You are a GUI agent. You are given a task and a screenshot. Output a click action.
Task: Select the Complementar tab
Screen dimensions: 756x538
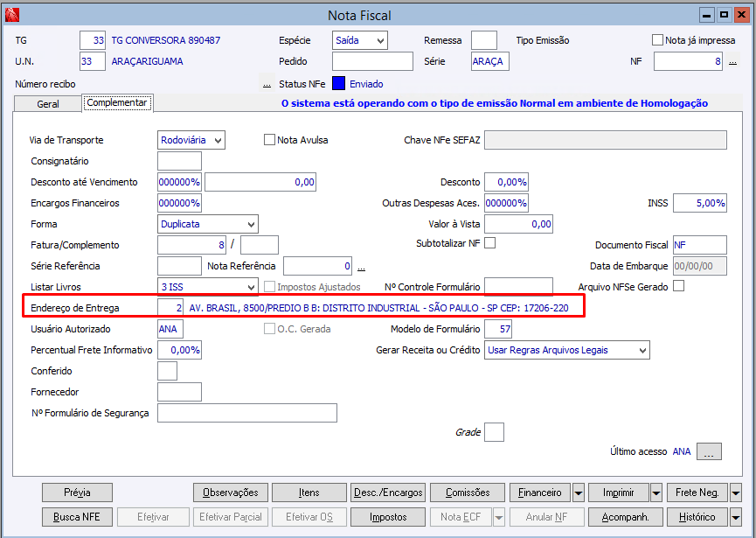(117, 102)
